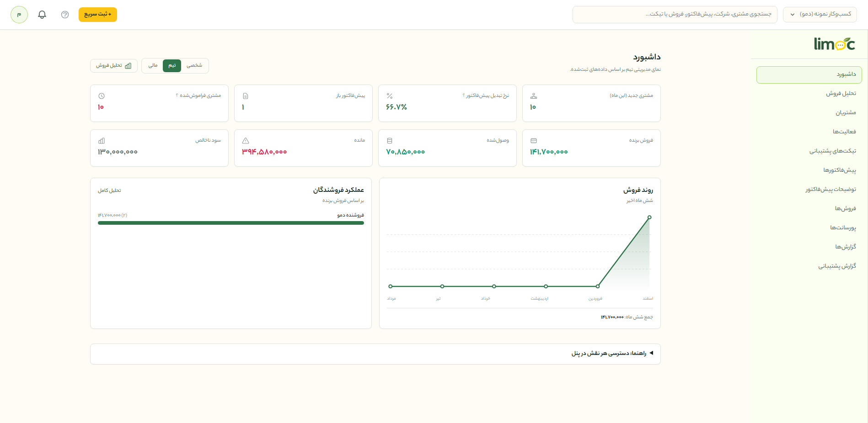Click the limoc logo

pyautogui.click(x=835, y=44)
